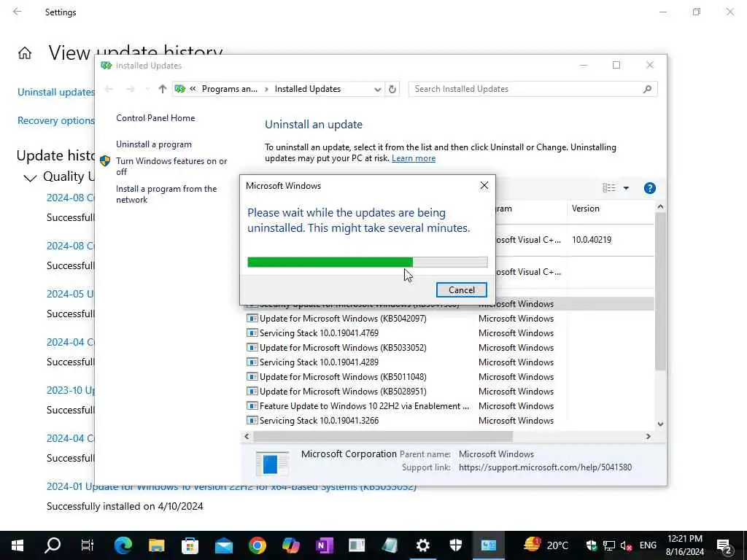Viewport: 747px width, 560px height.
Task: Click the list's scroll up arrow
Action: point(659,206)
